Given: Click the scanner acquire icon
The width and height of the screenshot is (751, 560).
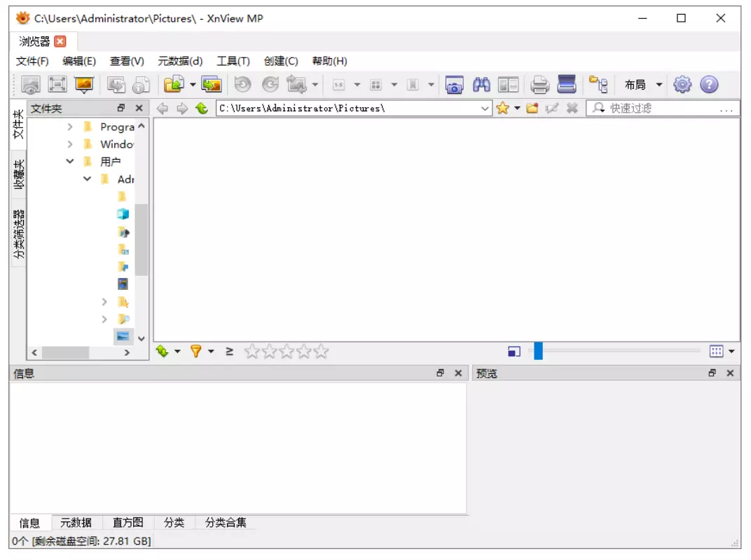Looking at the screenshot, I should coord(567,84).
